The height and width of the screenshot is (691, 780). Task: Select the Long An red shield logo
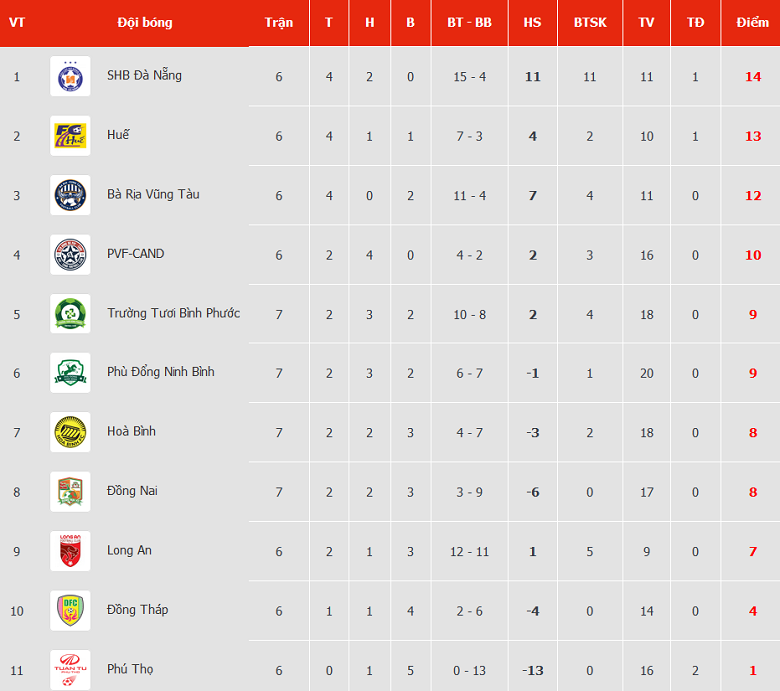click(x=70, y=551)
